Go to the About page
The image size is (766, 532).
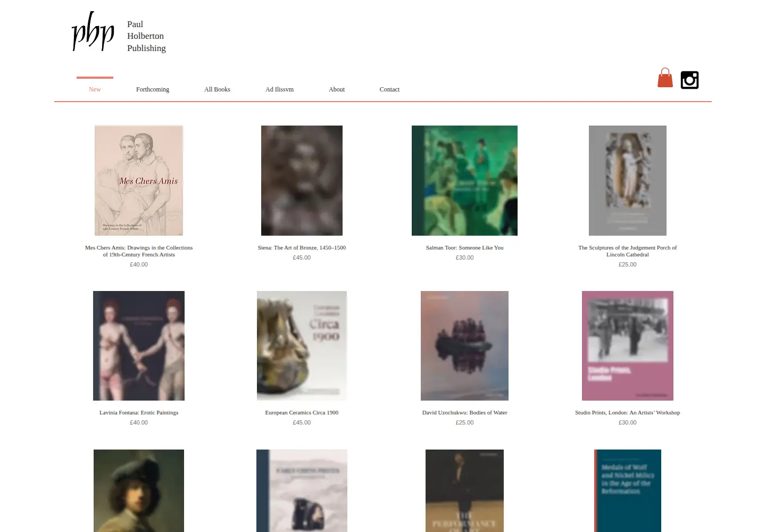click(337, 89)
